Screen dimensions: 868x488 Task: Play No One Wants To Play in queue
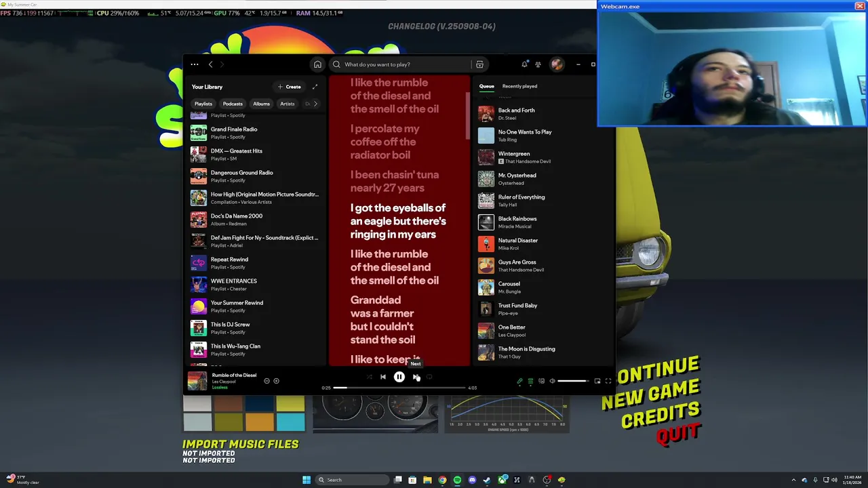544,136
